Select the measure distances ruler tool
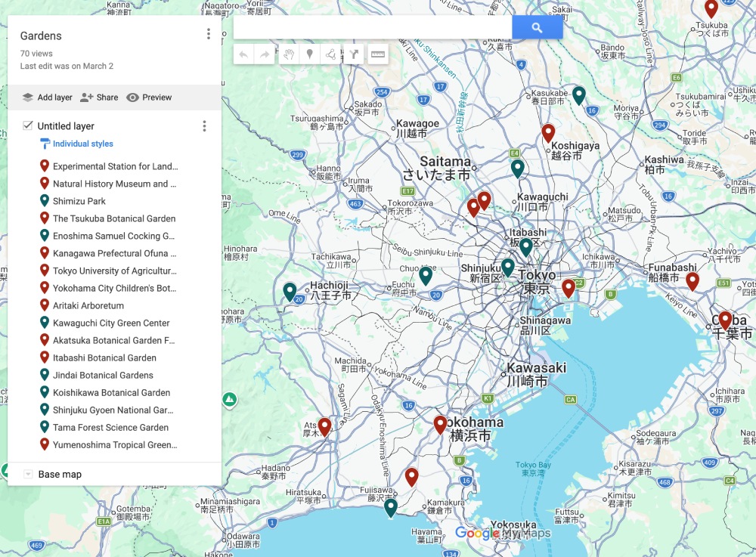 [378, 54]
